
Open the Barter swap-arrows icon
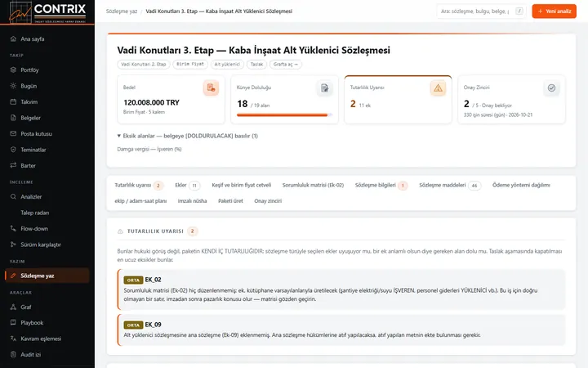pos(13,165)
